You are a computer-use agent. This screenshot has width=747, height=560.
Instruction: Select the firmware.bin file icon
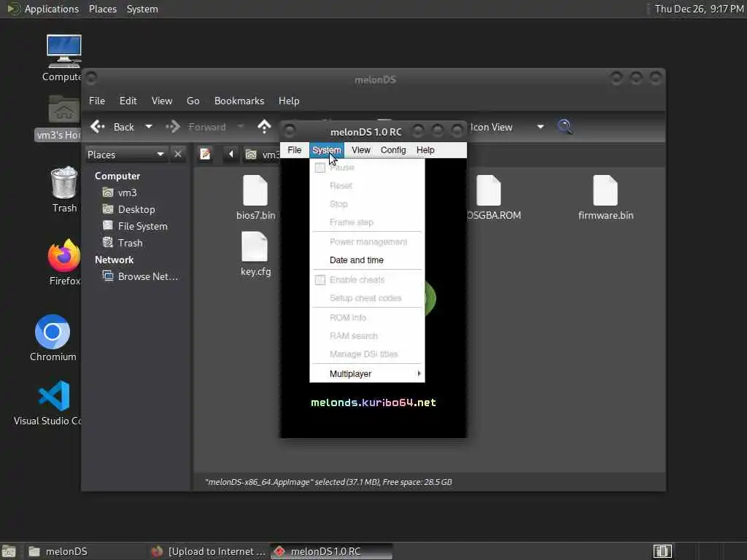pyautogui.click(x=605, y=190)
